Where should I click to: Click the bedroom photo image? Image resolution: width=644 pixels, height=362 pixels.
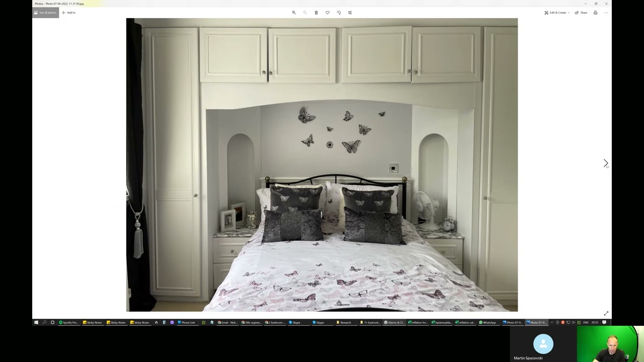(x=321, y=165)
